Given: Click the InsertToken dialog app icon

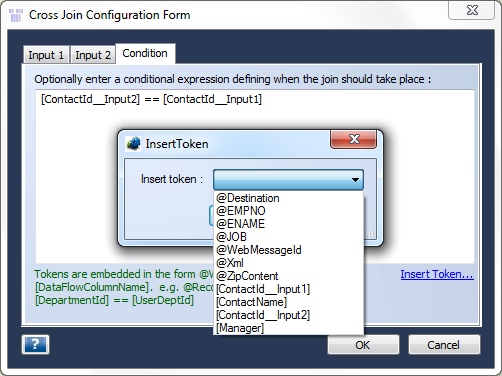Looking at the screenshot, I should click(x=133, y=144).
